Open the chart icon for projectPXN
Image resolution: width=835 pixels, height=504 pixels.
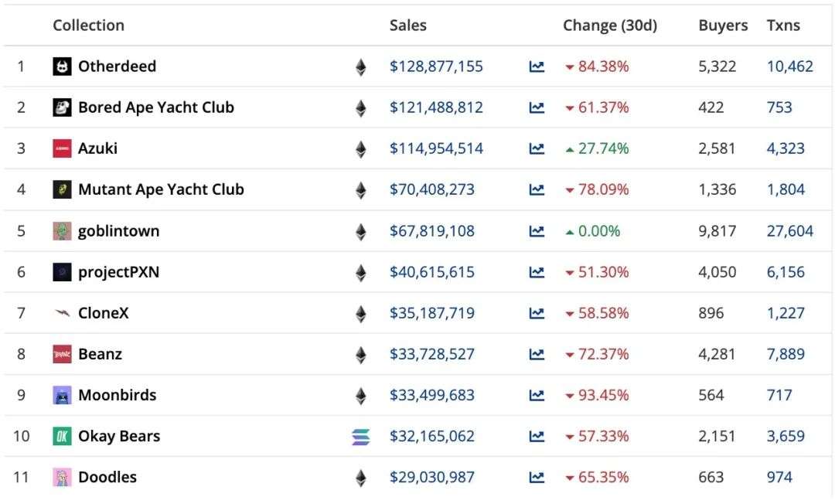[x=537, y=272]
